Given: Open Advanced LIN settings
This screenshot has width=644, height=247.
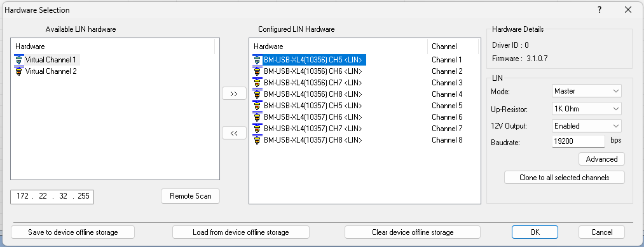Looking at the screenshot, I should point(601,159).
